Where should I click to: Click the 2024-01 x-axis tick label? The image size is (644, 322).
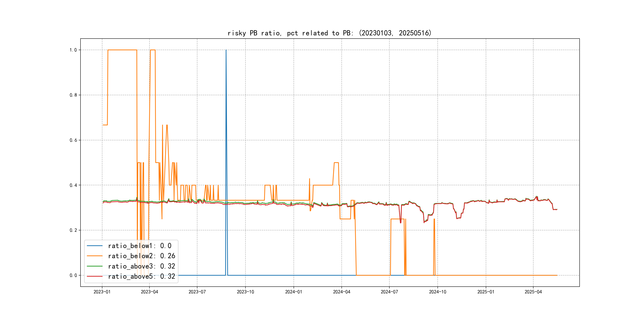point(294,292)
